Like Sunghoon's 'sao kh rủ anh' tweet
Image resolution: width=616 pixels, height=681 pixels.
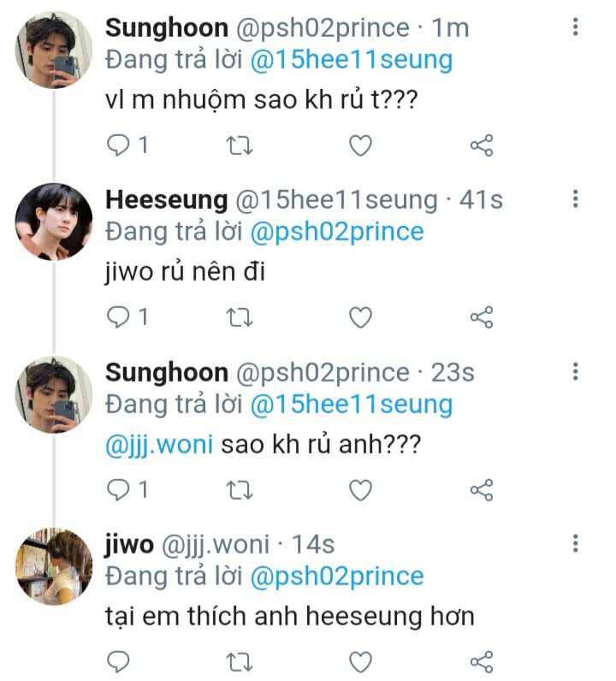pyautogui.click(x=361, y=489)
